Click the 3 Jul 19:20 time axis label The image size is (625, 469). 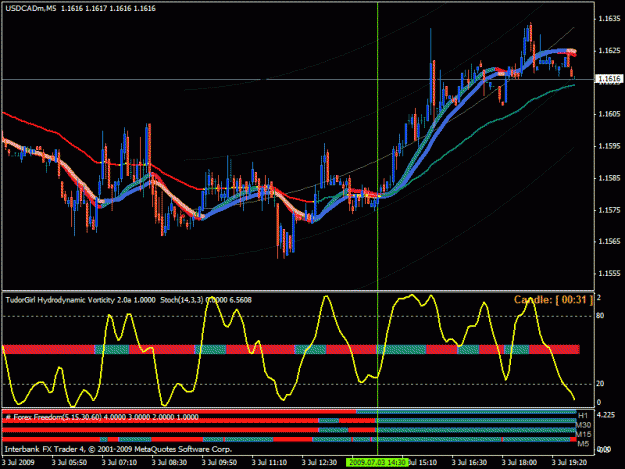coord(569,463)
